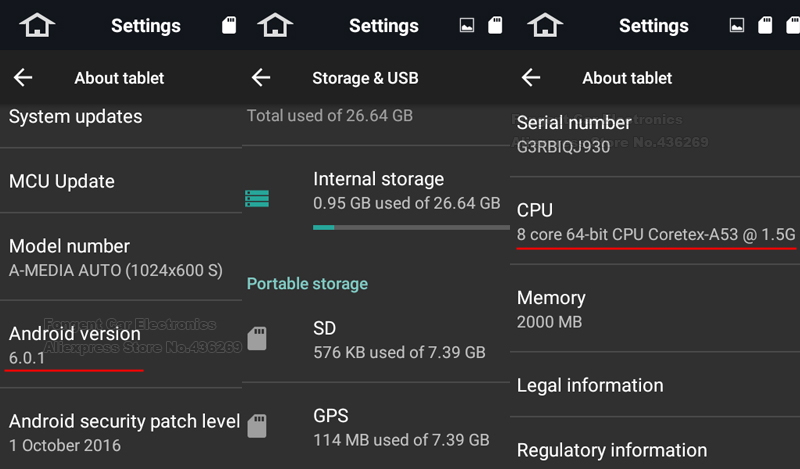Tap the SD card icon beside SD entry

point(257,338)
